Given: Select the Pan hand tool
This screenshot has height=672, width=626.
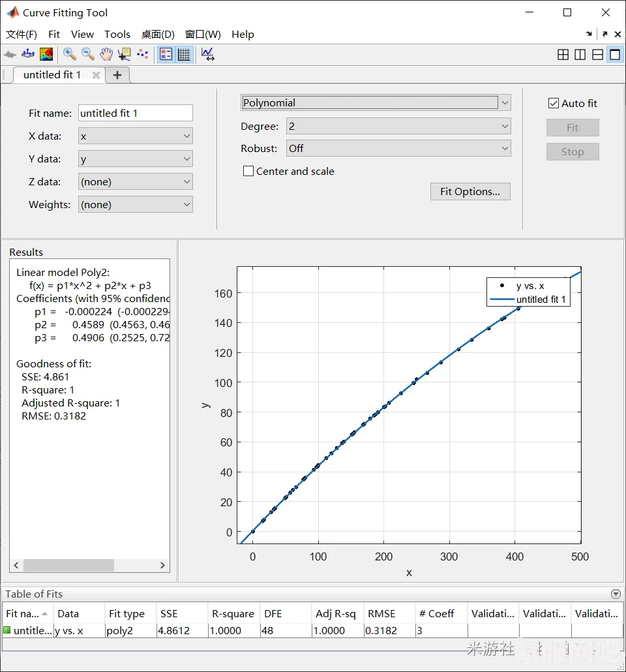Looking at the screenshot, I should click(x=106, y=54).
